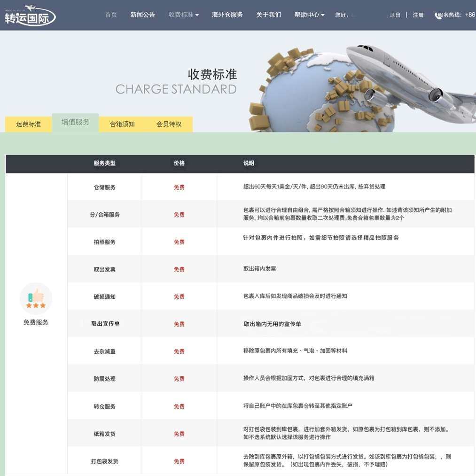This screenshot has height=476, width=476.
Task: Select 海外仓服务 from the navigation
Action: [x=227, y=15]
